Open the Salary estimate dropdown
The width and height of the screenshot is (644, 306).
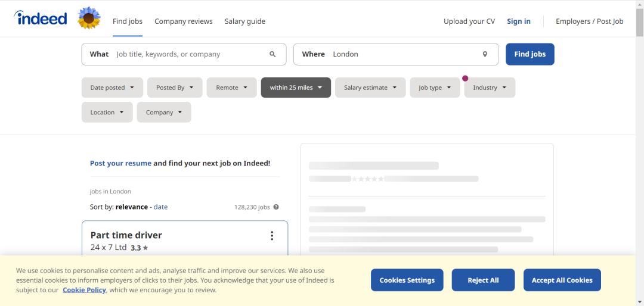370,88
